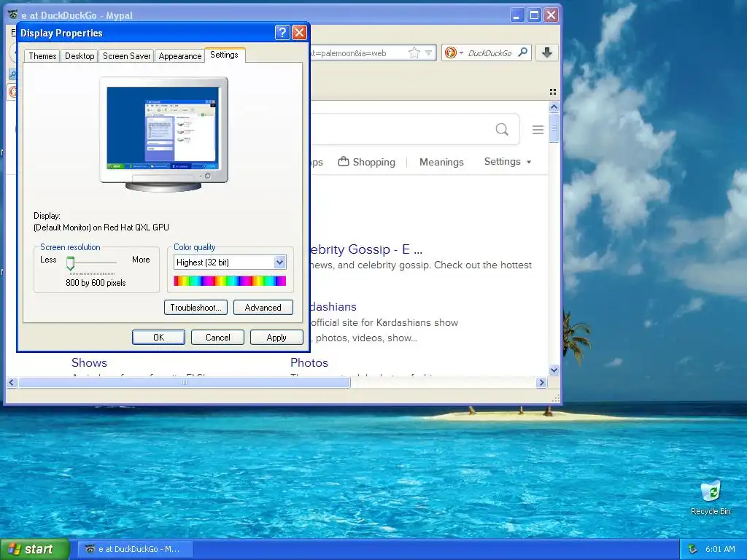Open the Shows sublink

[x=89, y=362]
